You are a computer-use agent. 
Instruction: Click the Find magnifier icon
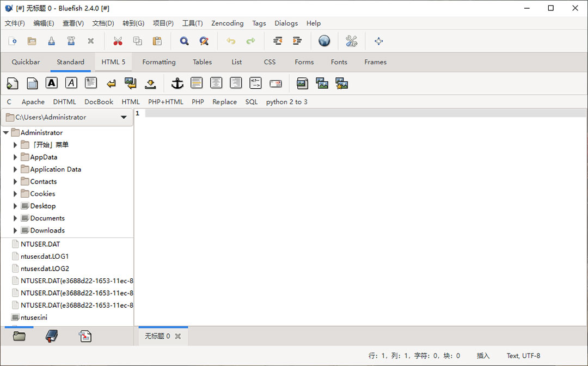pos(185,41)
